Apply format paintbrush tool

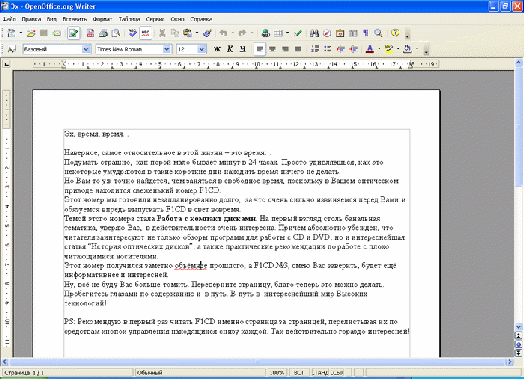click(x=207, y=33)
